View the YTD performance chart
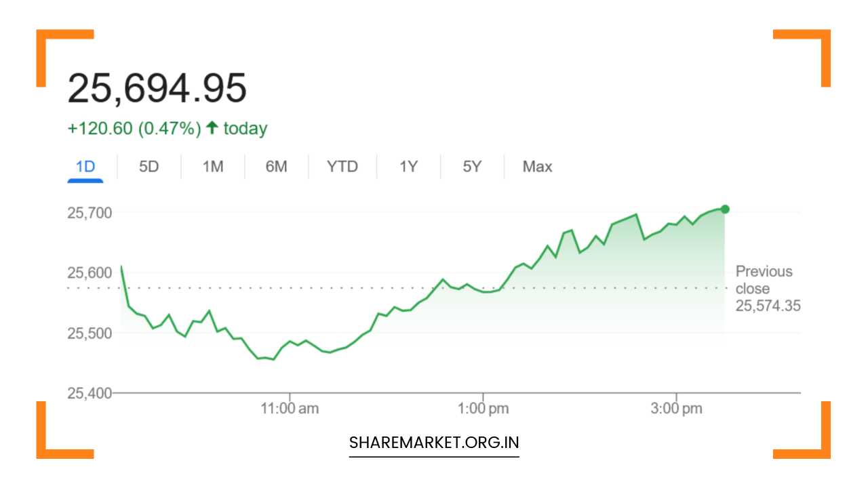 342,166
